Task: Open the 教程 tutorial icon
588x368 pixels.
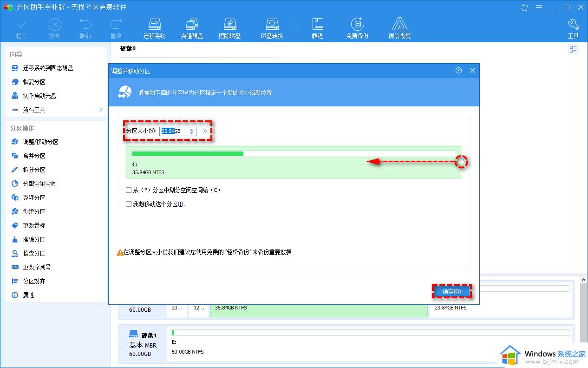Action: 317,28
